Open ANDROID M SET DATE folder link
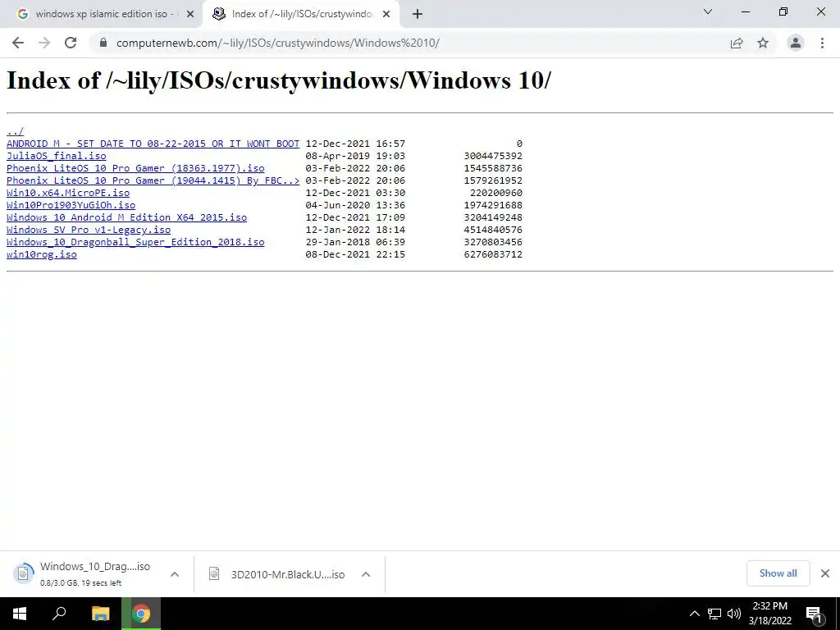The width and height of the screenshot is (840, 630). coord(153,144)
